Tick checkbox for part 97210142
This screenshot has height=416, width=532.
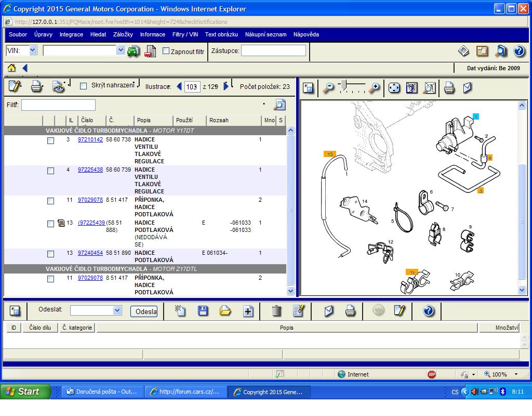[50, 140]
